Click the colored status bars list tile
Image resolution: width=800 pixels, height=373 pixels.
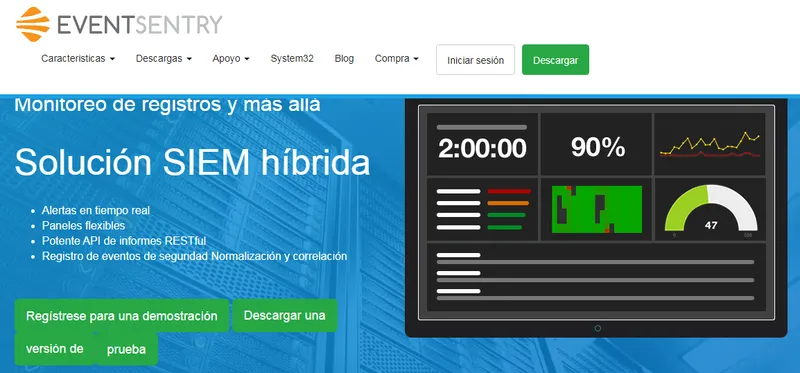pyautogui.click(x=482, y=209)
